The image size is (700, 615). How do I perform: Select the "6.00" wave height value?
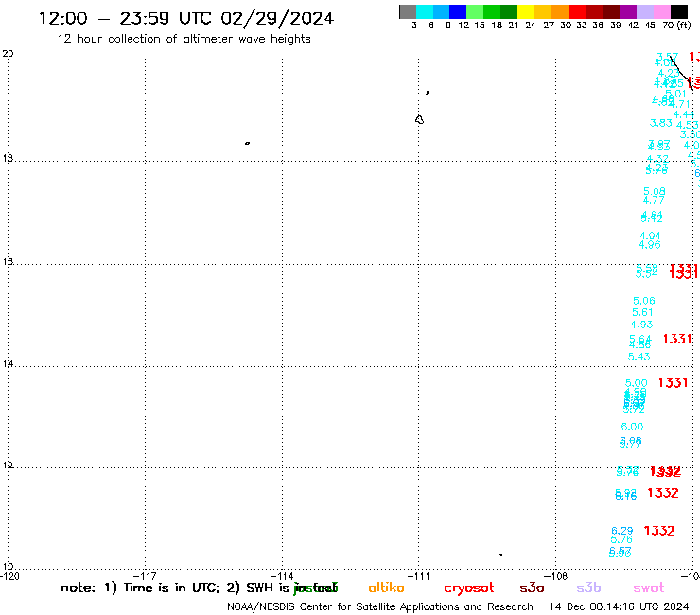point(632,427)
